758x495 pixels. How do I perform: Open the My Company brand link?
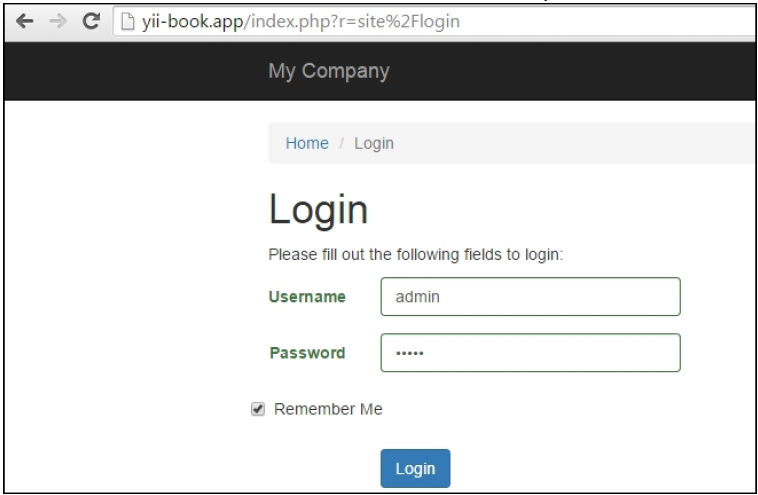pos(329,71)
